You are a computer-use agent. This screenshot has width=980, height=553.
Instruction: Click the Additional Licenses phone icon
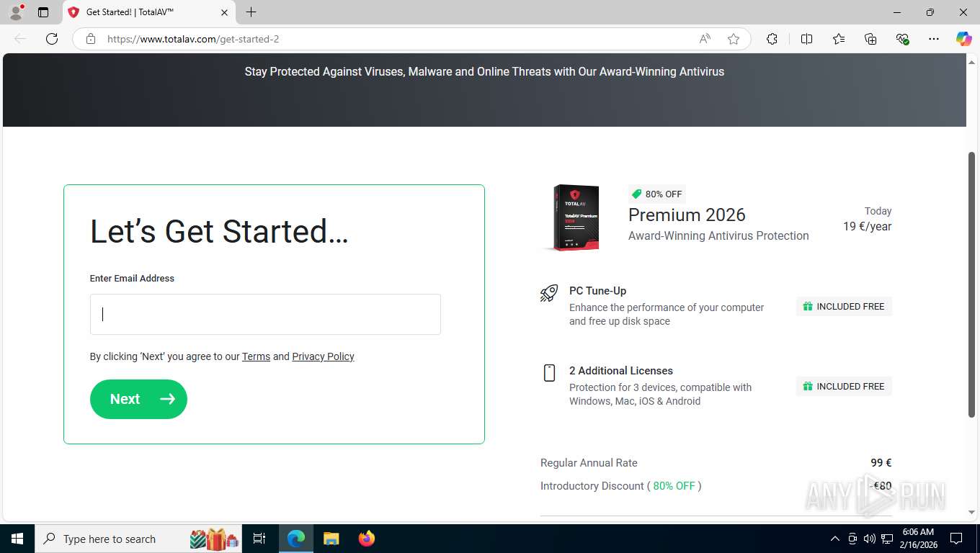point(549,372)
